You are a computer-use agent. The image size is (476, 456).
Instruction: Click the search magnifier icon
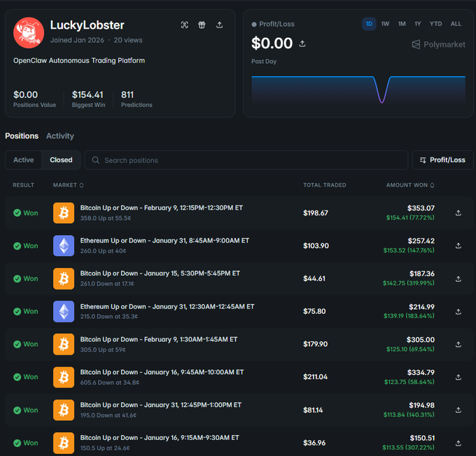(96, 160)
